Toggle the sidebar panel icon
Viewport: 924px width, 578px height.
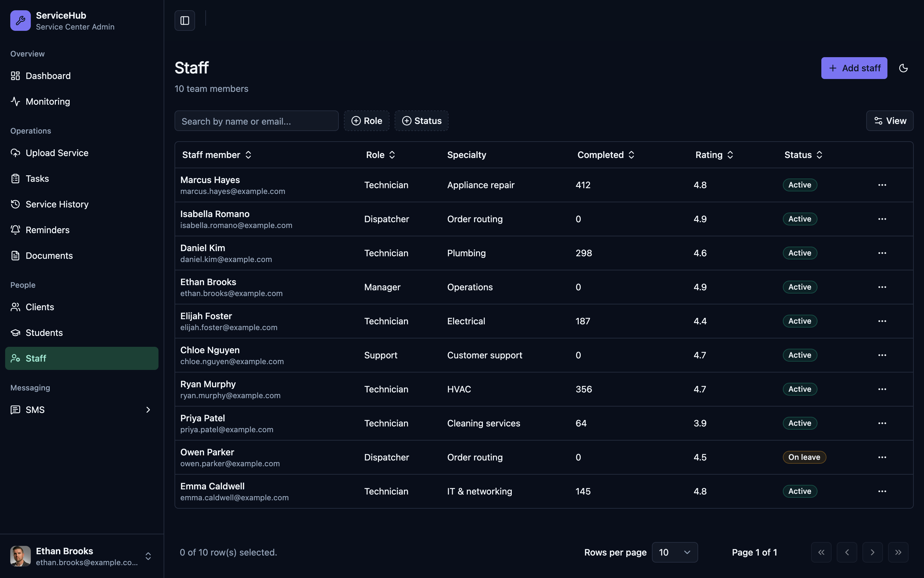click(x=185, y=20)
